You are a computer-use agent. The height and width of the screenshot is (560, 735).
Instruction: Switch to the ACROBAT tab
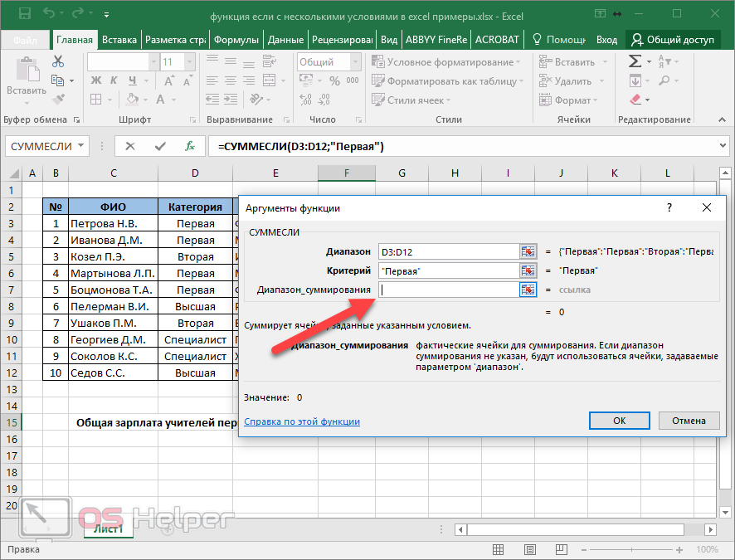coord(497,40)
